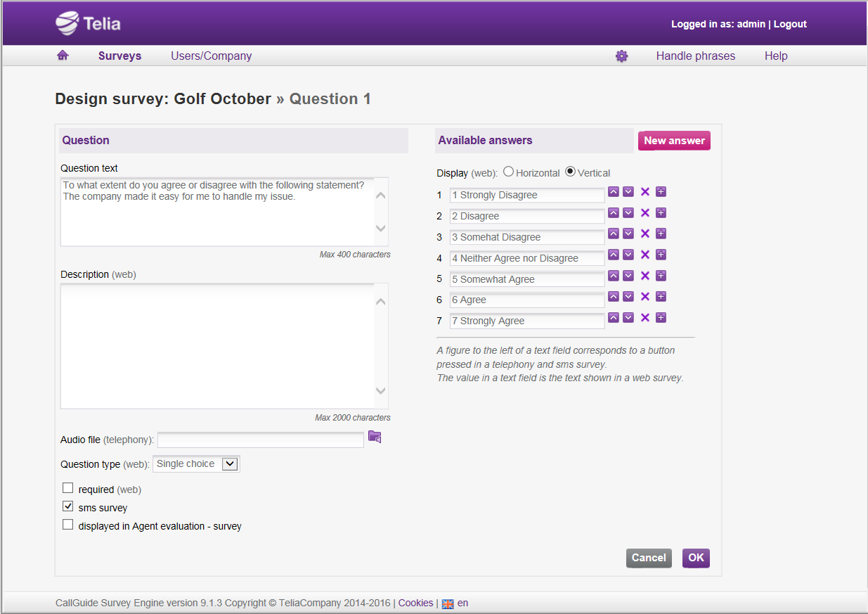Move '2 Disagree' answer up
The image size is (868, 614).
pos(614,213)
